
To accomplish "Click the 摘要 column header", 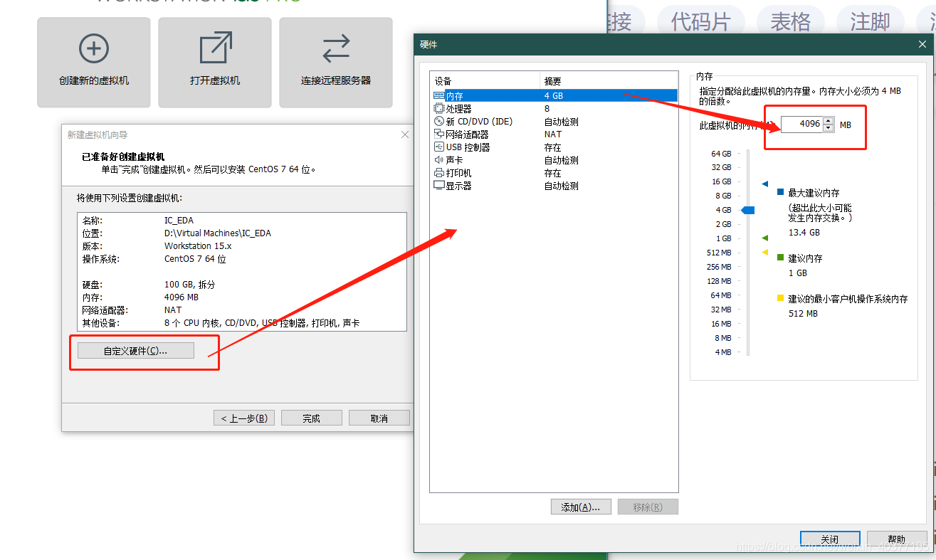I will [609, 80].
